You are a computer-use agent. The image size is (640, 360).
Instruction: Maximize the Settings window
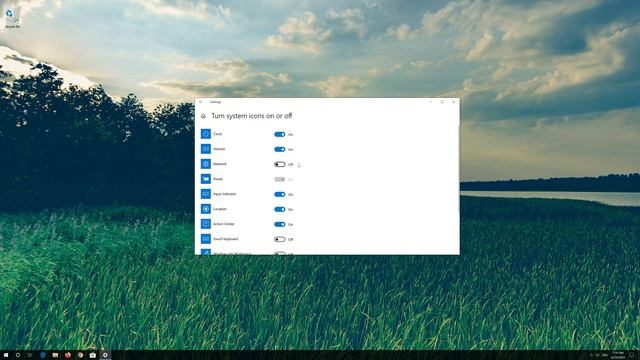[x=442, y=102]
